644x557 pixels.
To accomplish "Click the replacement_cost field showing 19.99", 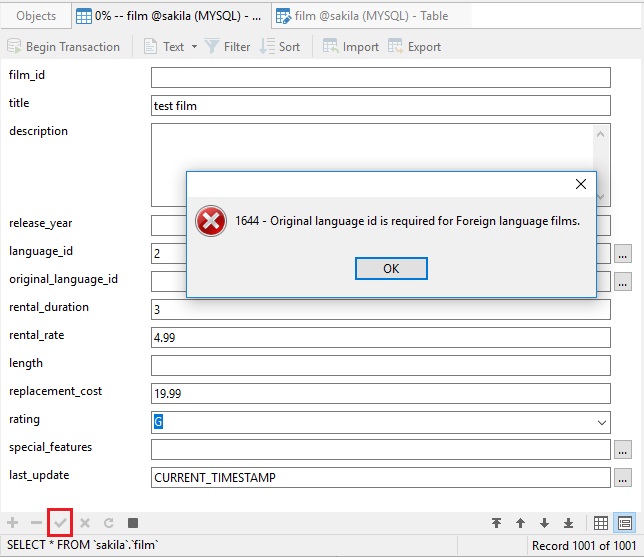I will click(x=381, y=394).
